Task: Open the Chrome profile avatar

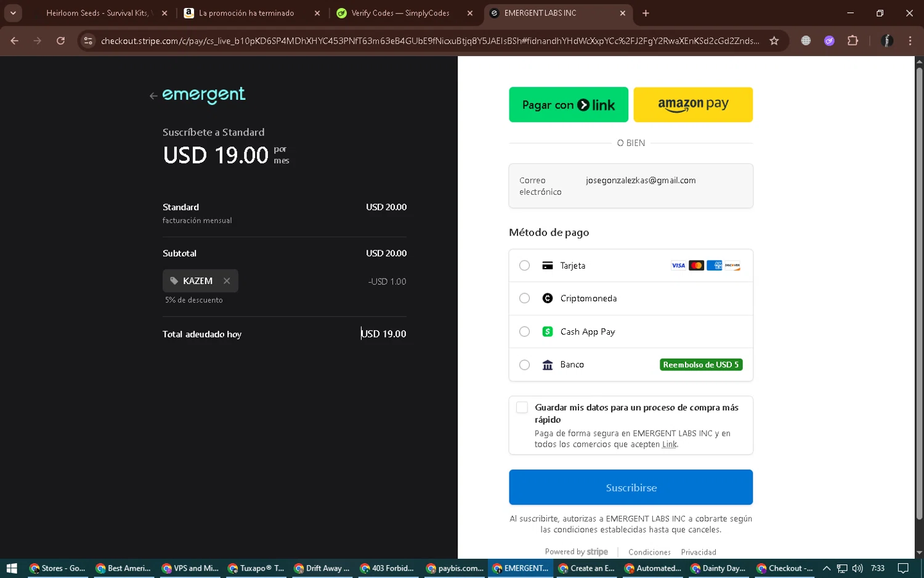Action: coord(887,41)
